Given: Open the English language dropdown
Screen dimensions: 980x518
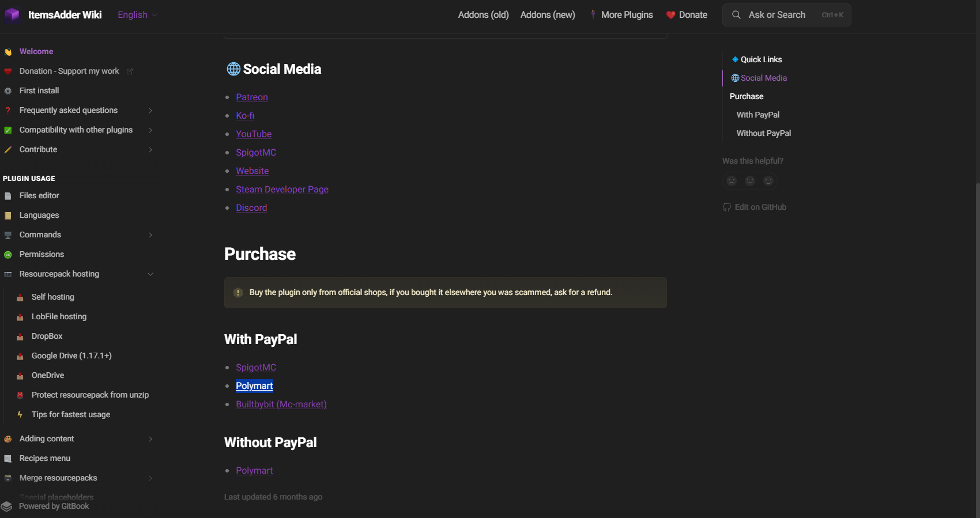Looking at the screenshot, I should [137, 15].
